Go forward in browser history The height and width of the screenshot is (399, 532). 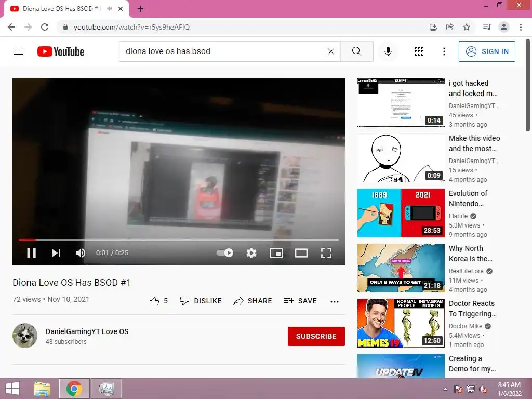coord(28,27)
